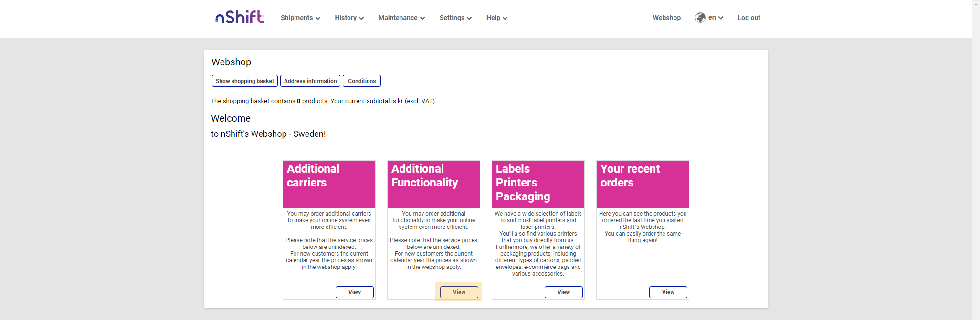Click the shopping basket subtotal text
Viewport: 980px width, 320px height.
pyautogui.click(x=323, y=101)
